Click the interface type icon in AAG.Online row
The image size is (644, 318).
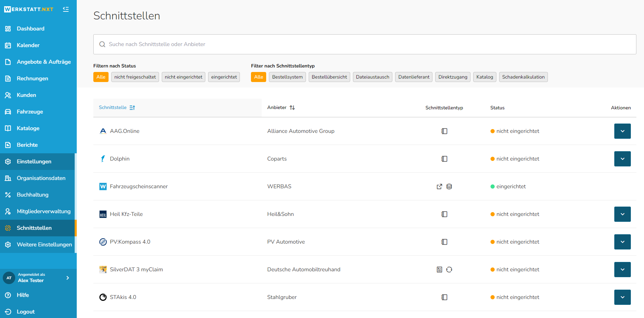444,131
